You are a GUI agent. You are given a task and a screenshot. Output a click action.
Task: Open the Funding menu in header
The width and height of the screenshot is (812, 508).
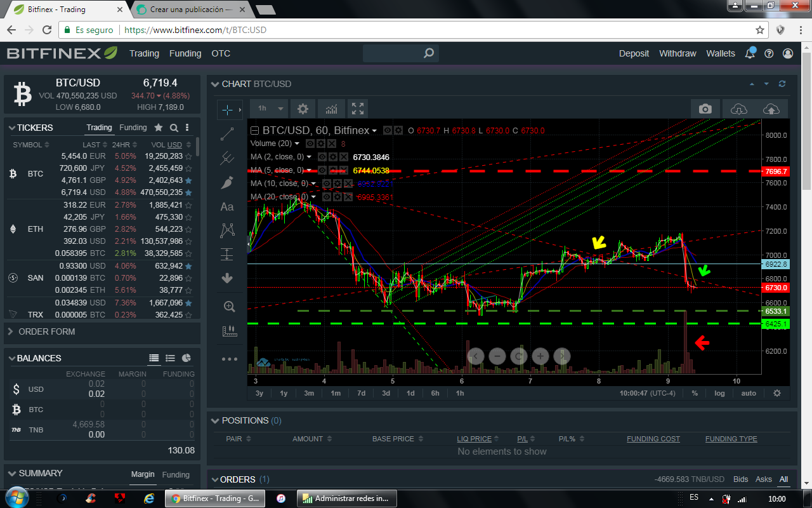185,53
